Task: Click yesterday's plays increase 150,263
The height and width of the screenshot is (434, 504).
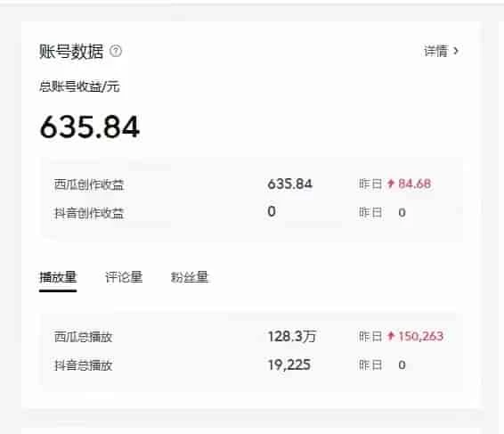Action: tap(421, 337)
